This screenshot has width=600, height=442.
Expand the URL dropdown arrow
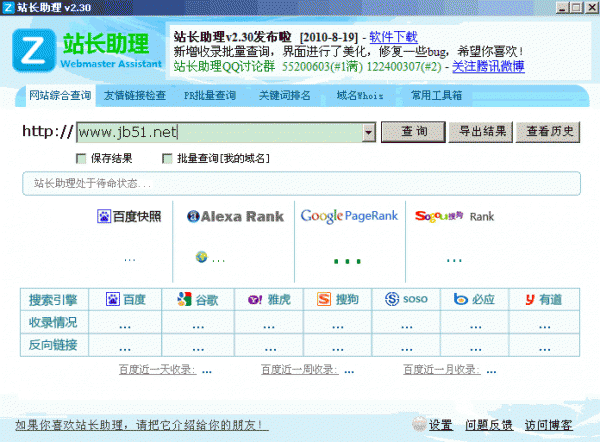point(368,132)
